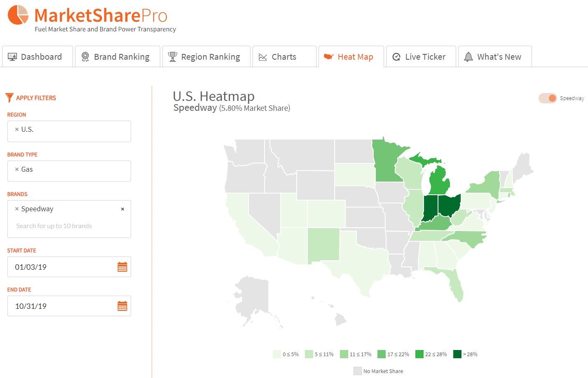Click the brand search field
Viewport: 588px width, 378px height.
[x=54, y=226]
